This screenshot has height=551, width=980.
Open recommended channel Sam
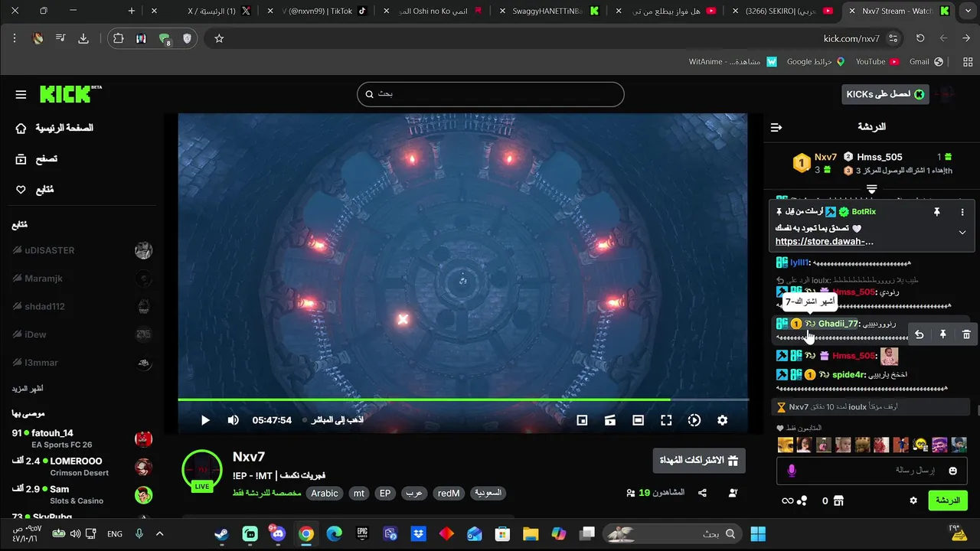tap(82, 494)
